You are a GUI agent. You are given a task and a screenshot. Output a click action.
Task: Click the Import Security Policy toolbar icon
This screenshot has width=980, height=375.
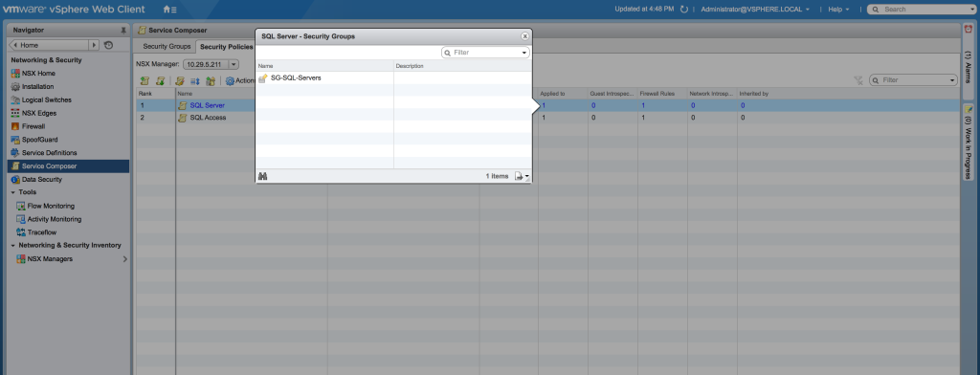point(160,80)
